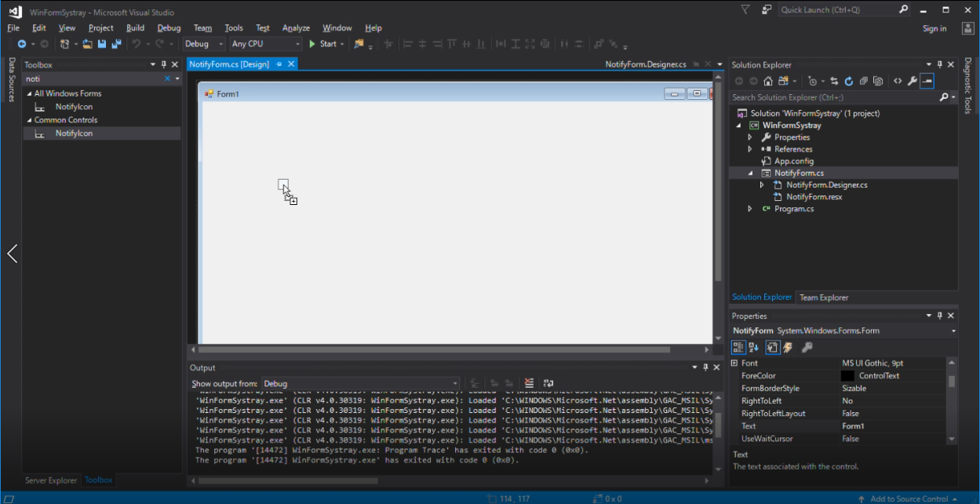The width and height of the screenshot is (980, 504).
Task: Pin the NotifyForm.cs [Design] tab
Action: pos(279,64)
